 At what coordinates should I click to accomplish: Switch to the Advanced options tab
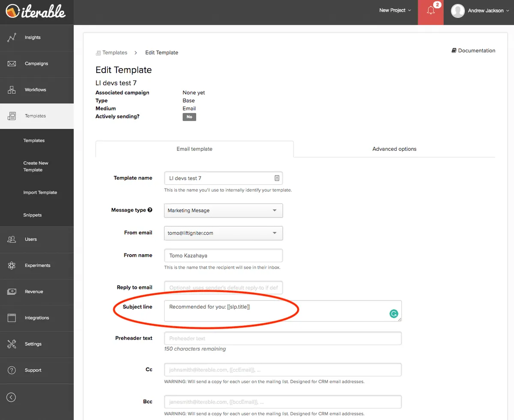pos(394,149)
